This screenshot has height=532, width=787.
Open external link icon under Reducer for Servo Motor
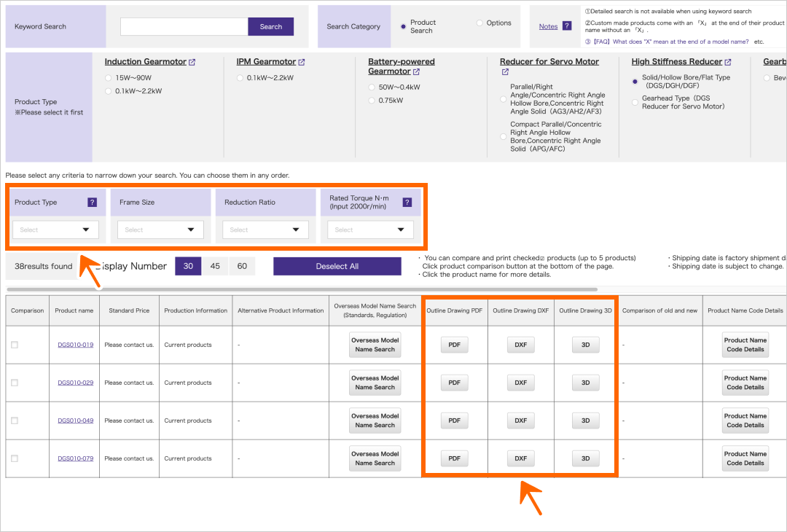[505, 72]
